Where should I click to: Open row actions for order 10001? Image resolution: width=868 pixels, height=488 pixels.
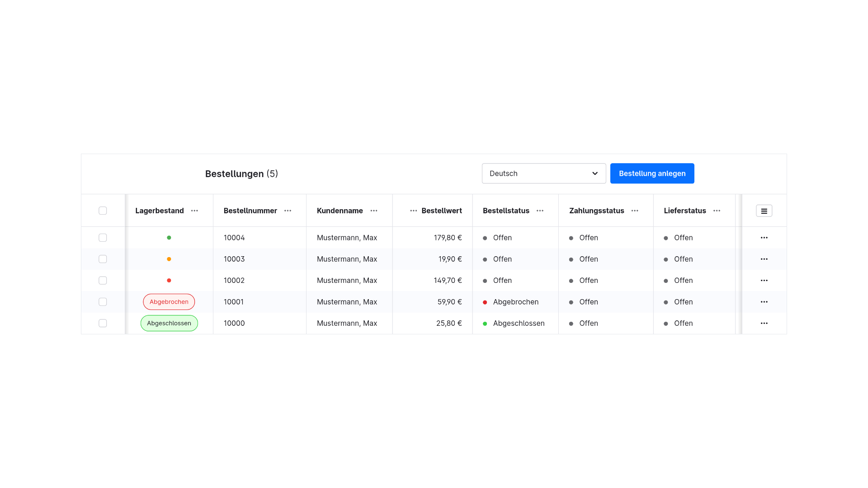click(764, 302)
